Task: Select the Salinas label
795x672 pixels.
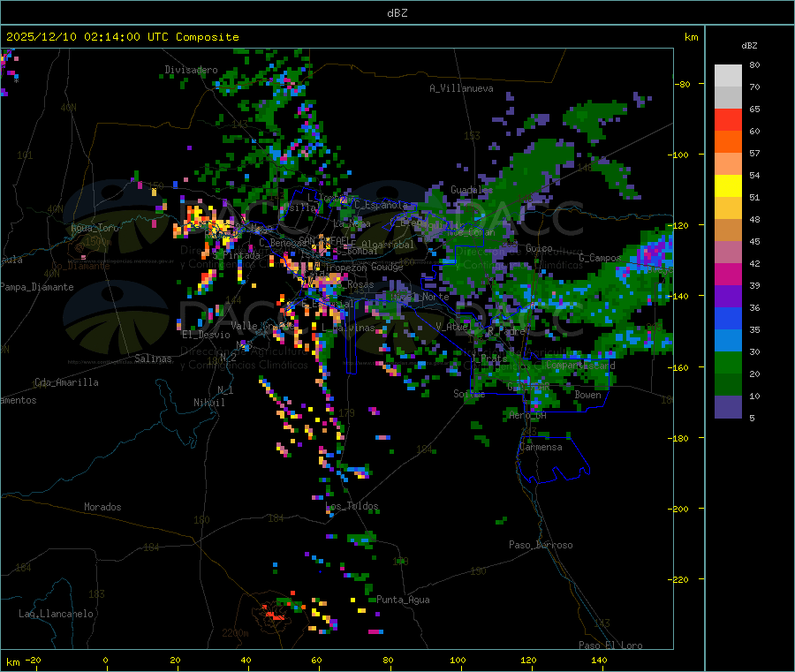Action: click(153, 359)
